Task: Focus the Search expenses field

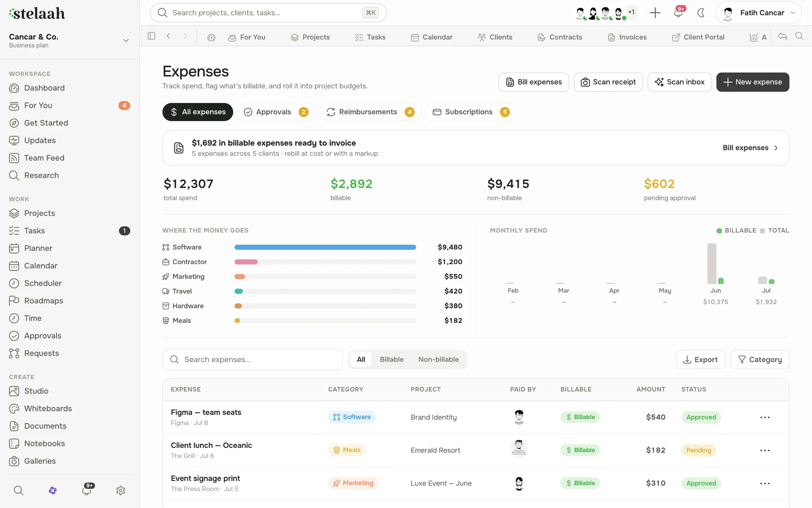Action: tap(252, 360)
